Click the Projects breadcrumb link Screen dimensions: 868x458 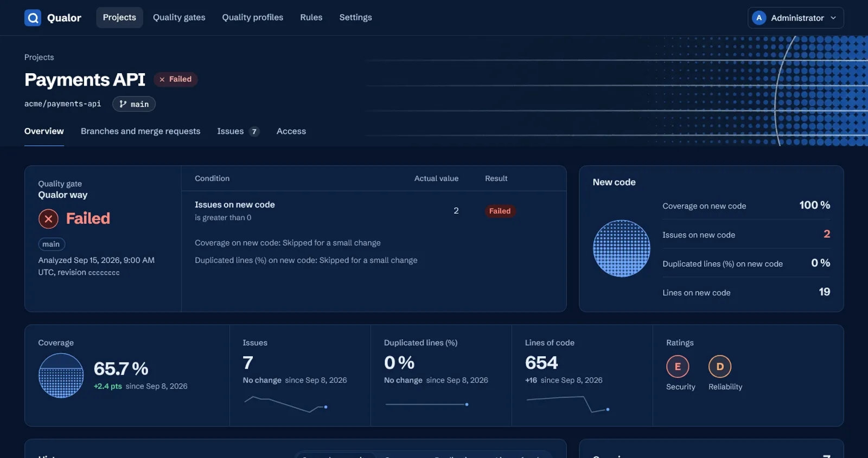coord(39,57)
